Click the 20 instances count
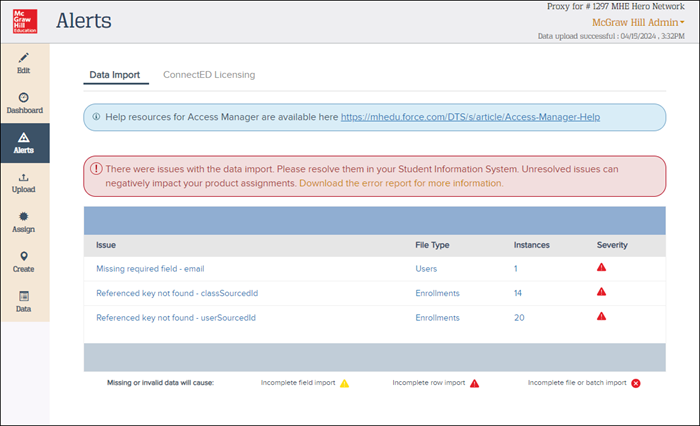The width and height of the screenshot is (700, 426). 519,318
